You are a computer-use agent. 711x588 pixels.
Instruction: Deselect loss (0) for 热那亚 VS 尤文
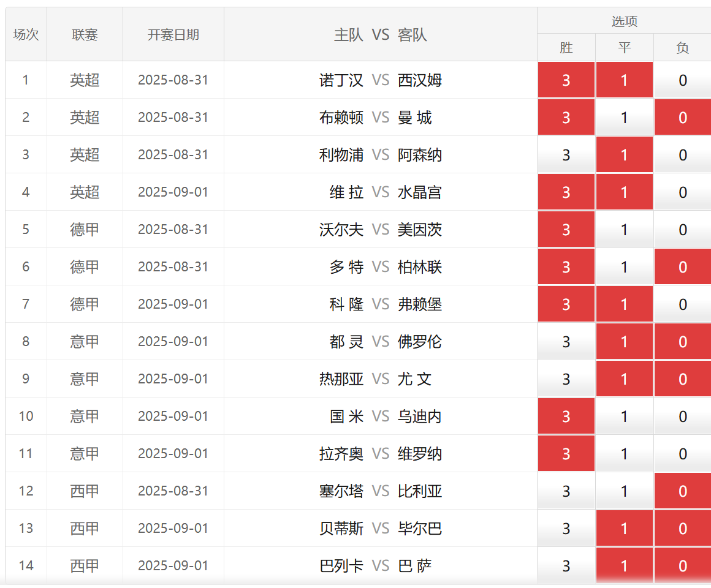pos(683,379)
